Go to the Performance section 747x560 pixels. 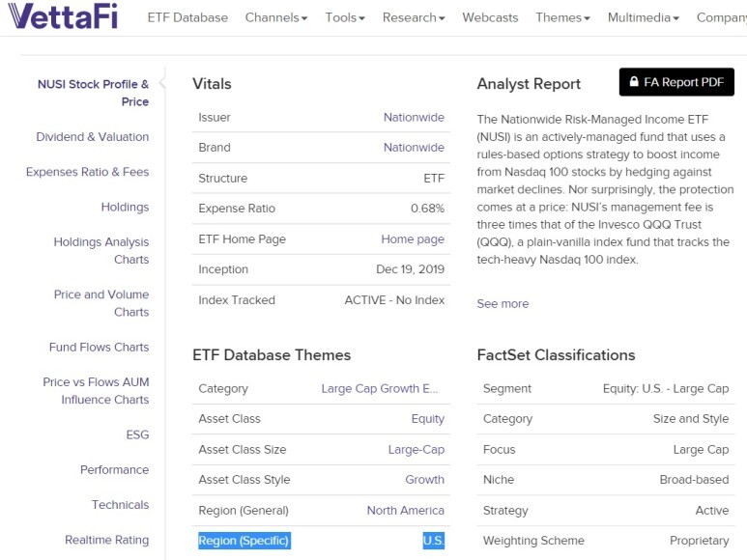[114, 469]
